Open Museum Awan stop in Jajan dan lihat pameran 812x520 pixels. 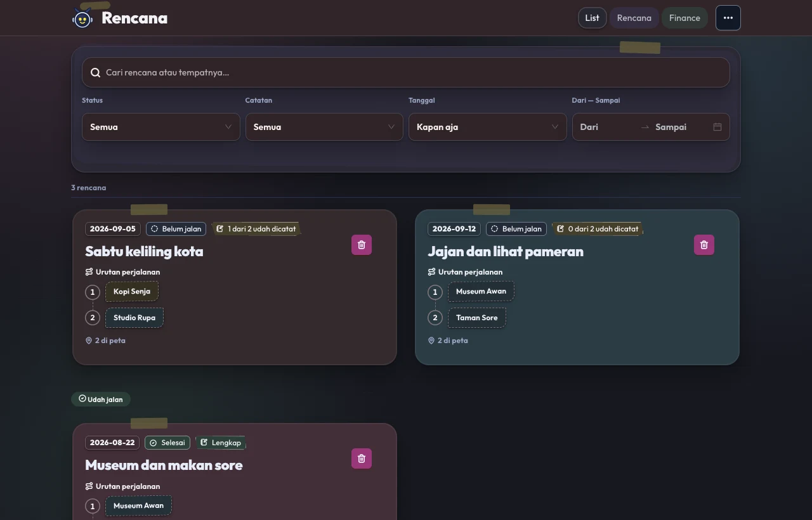coord(481,292)
